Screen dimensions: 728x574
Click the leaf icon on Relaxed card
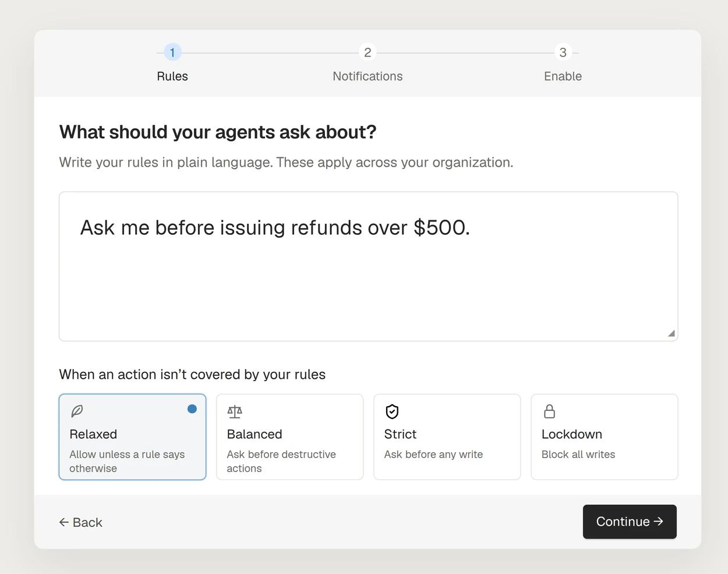tap(77, 411)
